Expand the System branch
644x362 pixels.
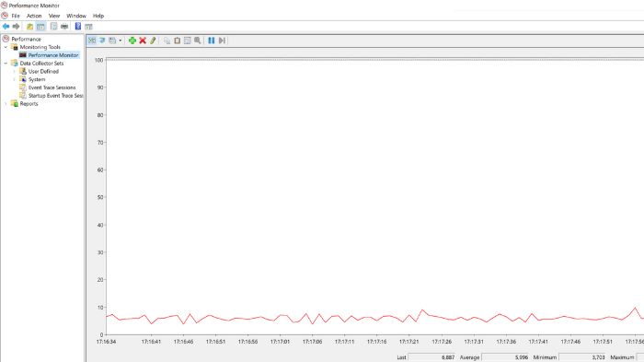pos(15,79)
